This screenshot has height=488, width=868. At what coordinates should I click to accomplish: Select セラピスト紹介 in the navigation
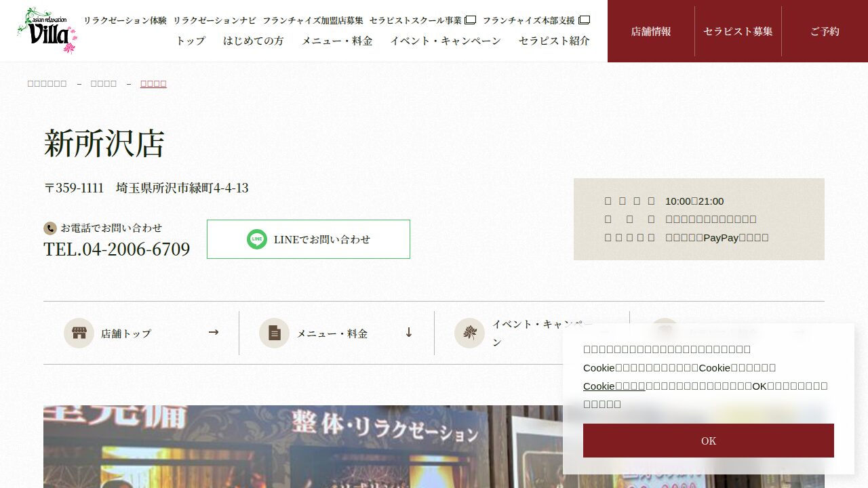click(554, 41)
